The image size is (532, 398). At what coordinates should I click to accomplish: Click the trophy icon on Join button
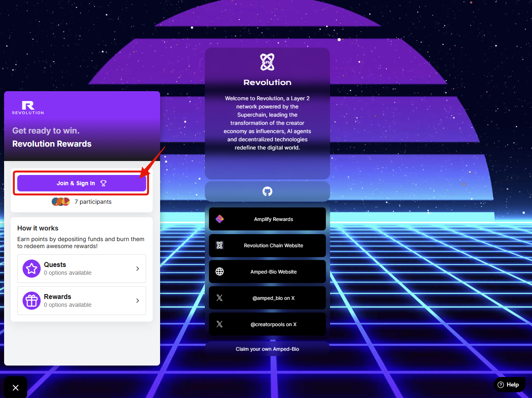tap(103, 183)
